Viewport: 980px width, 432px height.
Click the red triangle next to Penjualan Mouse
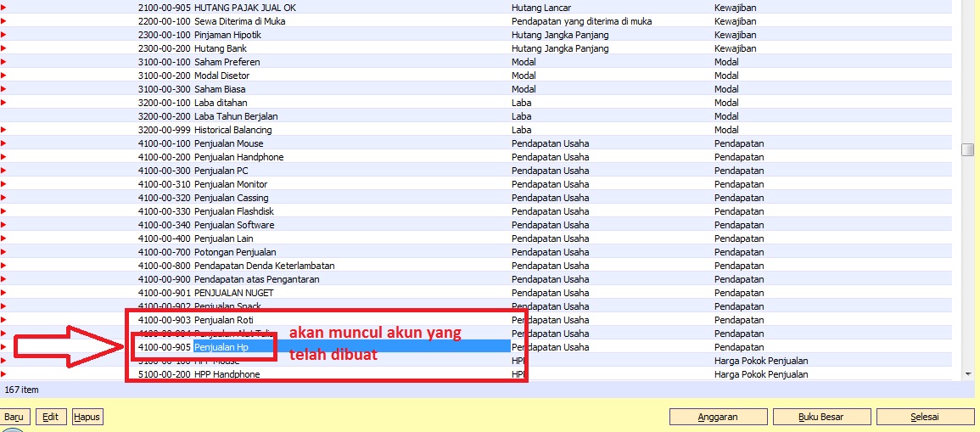[x=3, y=143]
